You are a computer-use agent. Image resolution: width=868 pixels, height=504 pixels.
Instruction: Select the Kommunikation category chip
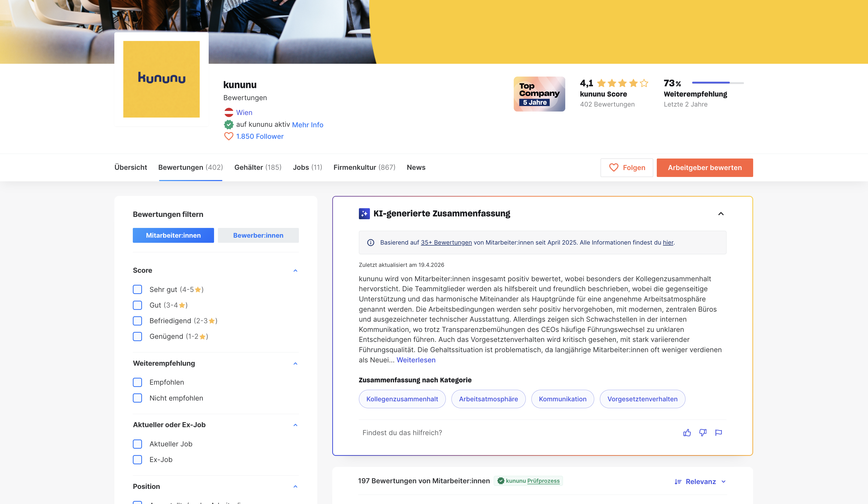tap(562, 399)
